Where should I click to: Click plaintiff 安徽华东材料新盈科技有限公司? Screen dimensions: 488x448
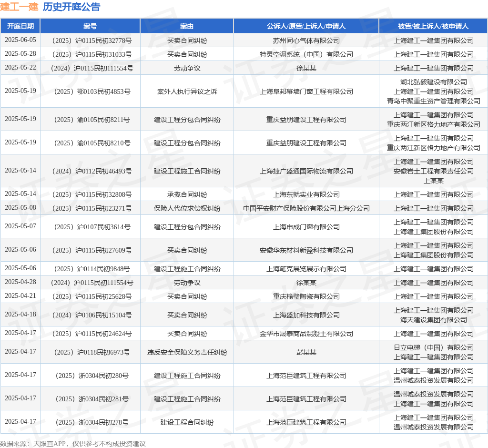click(306, 250)
